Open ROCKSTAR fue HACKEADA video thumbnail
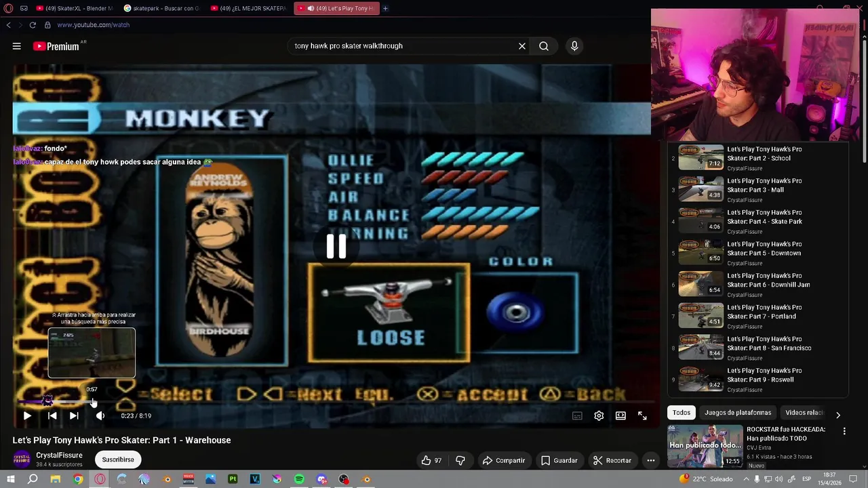Screen dimensions: 868x488 705,446
